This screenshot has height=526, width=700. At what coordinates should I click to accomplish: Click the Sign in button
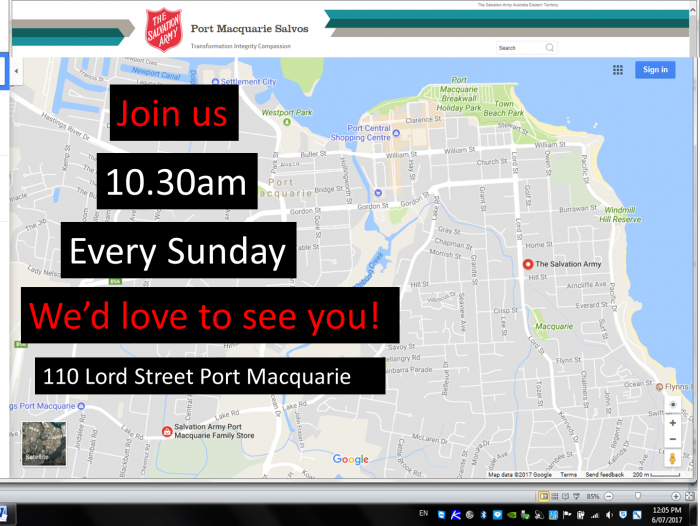tap(655, 70)
